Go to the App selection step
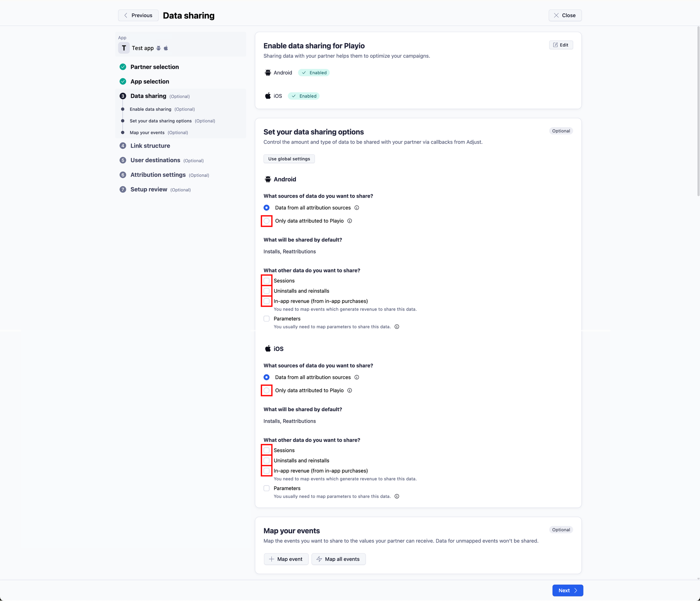 (150, 81)
